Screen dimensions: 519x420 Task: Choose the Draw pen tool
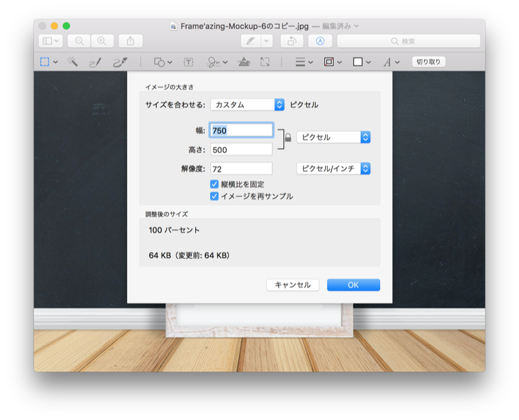120,62
